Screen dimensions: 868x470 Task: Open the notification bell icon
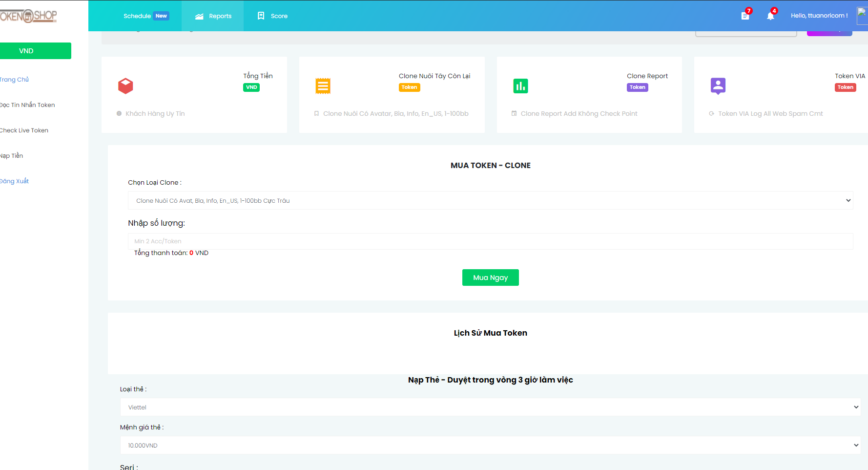pyautogui.click(x=770, y=16)
